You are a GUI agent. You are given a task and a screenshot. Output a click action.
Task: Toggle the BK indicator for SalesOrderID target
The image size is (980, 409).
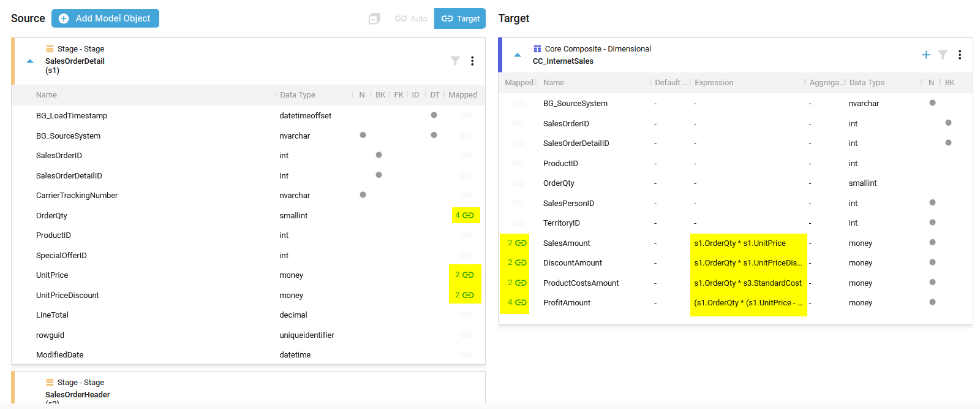click(948, 123)
